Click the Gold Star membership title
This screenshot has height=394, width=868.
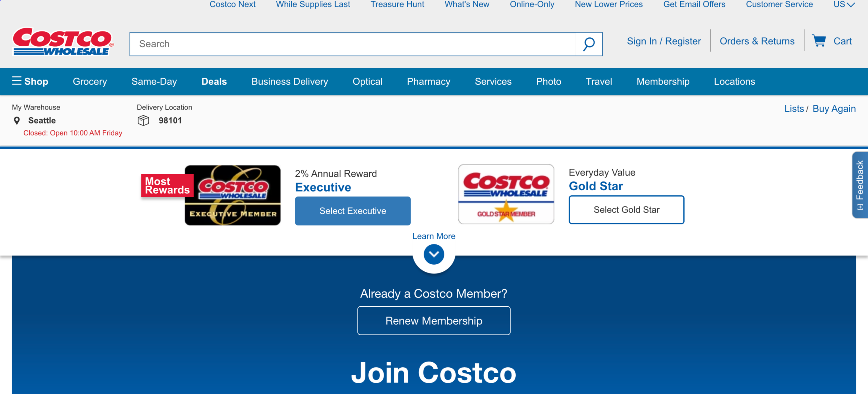[596, 186]
